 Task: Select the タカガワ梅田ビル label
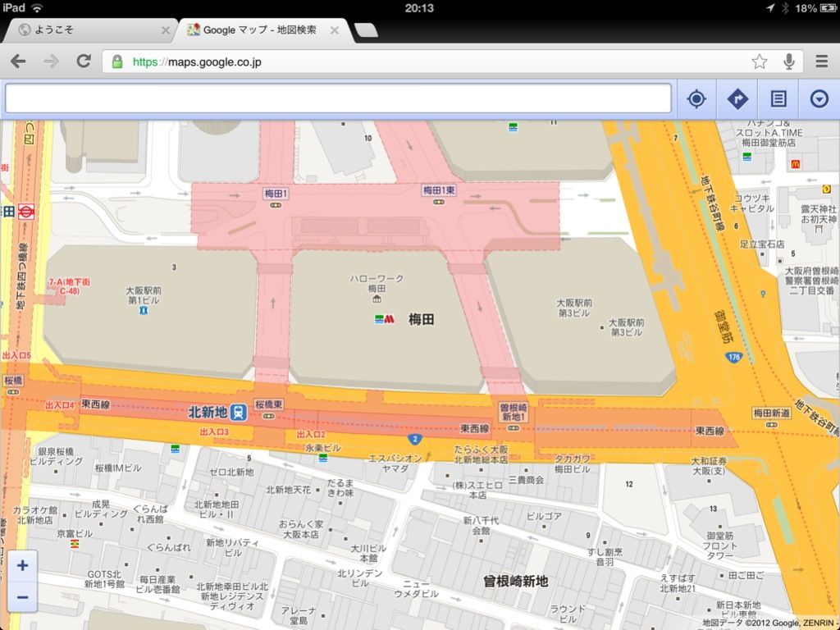[x=573, y=464]
